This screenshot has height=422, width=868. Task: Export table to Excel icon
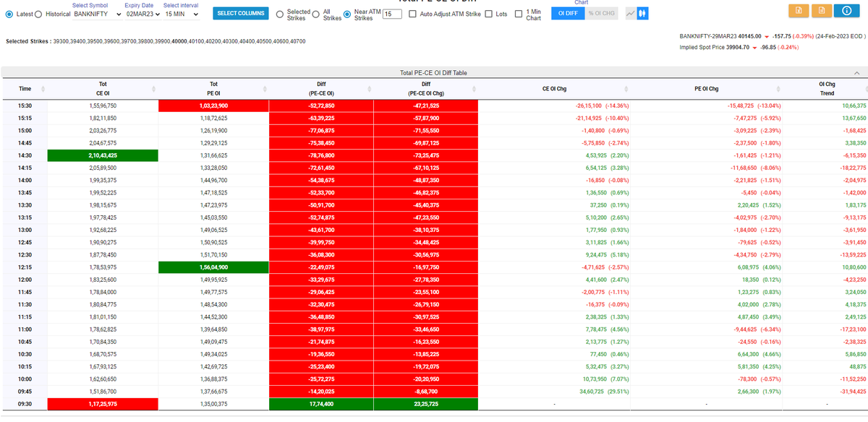point(798,10)
